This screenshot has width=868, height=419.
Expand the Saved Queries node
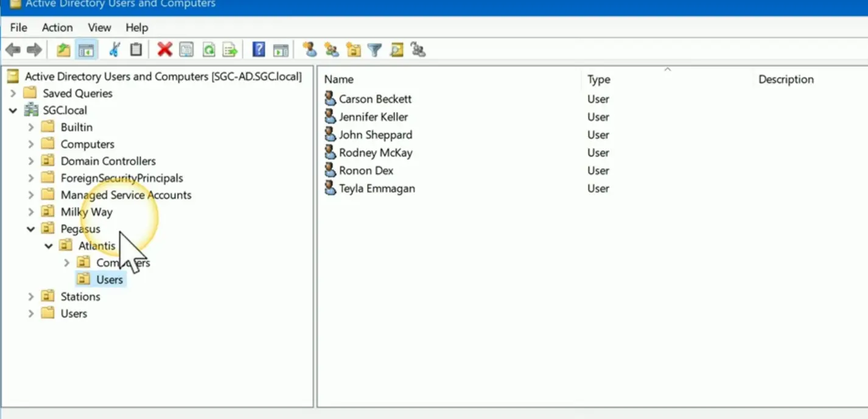point(13,94)
